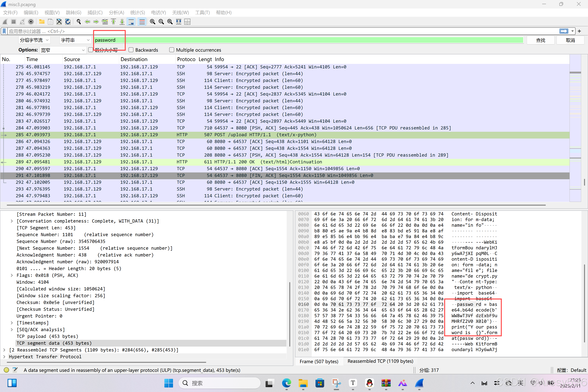Screen dimensions: 588x392
Task: Toggle colorize packet list icon
Action: tap(142, 22)
